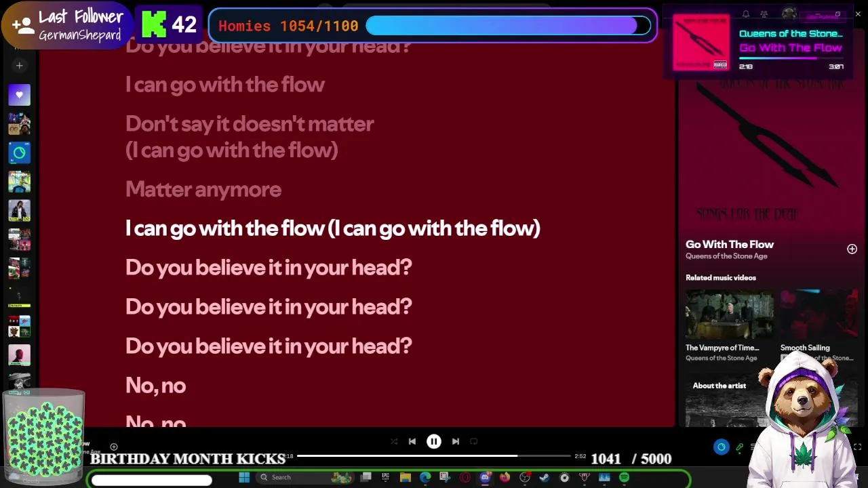Toggle the repeat button

(474, 441)
